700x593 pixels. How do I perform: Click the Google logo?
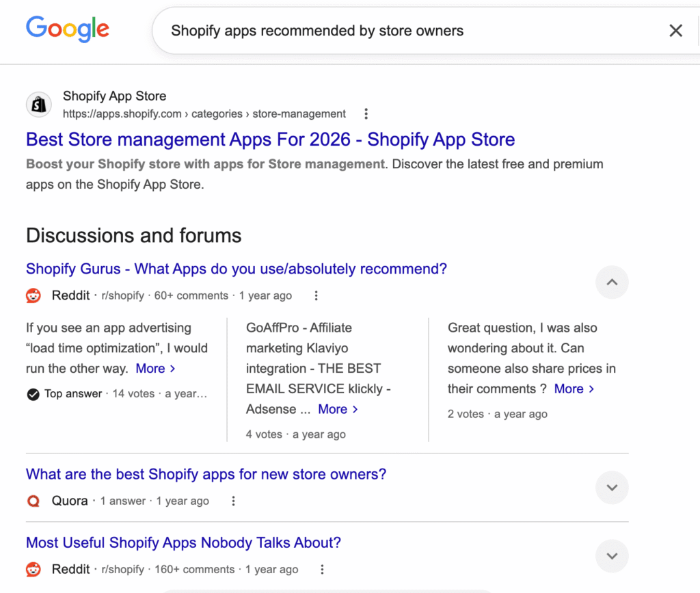pyautogui.click(x=68, y=29)
